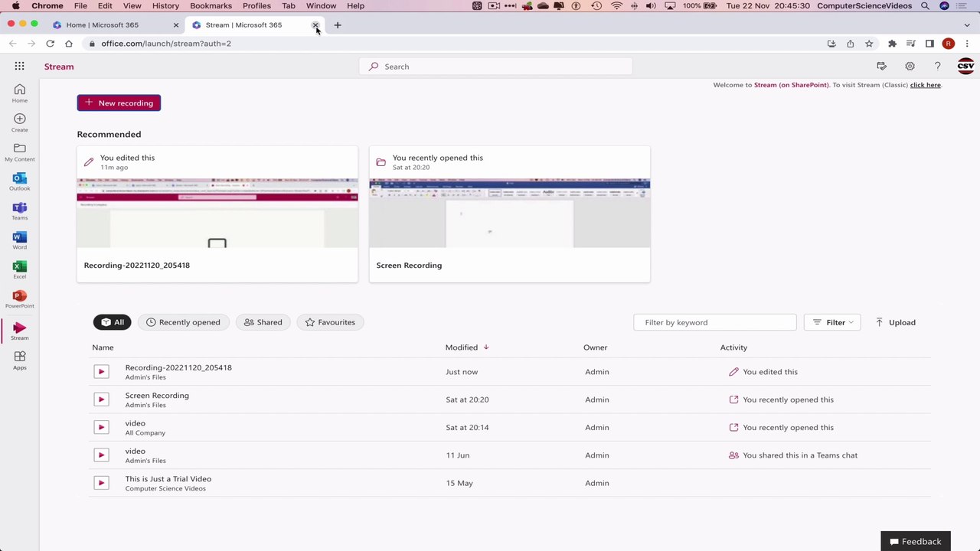The width and height of the screenshot is (980, 551).
Task: Click play icon for Screen Recording row
Action: (x=101, y=399)
